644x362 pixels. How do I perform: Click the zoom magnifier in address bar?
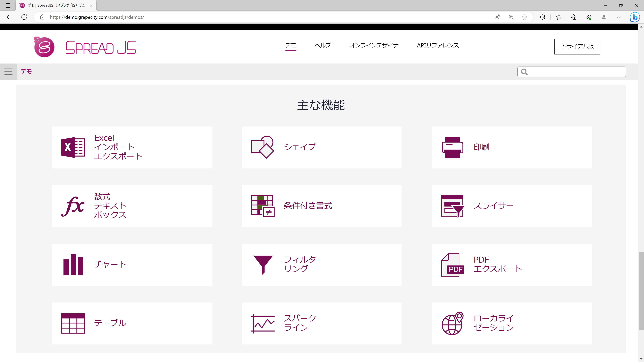pos(511,17)
